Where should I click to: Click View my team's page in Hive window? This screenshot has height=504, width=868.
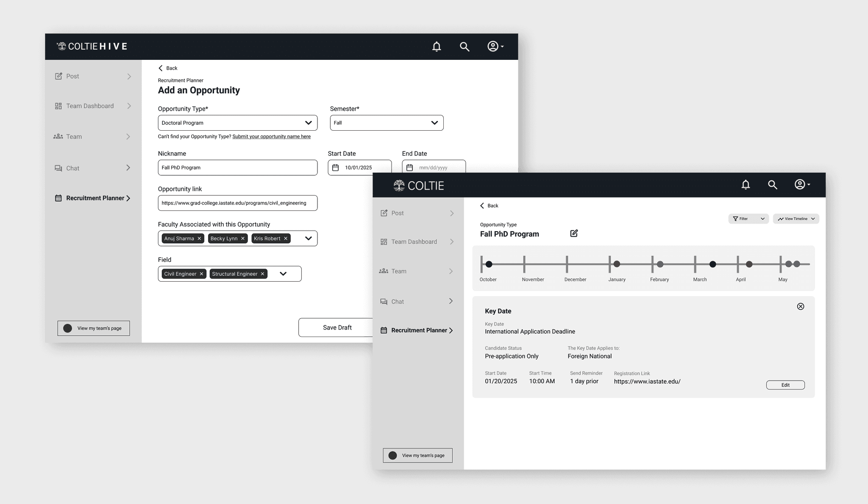point(94,328)
